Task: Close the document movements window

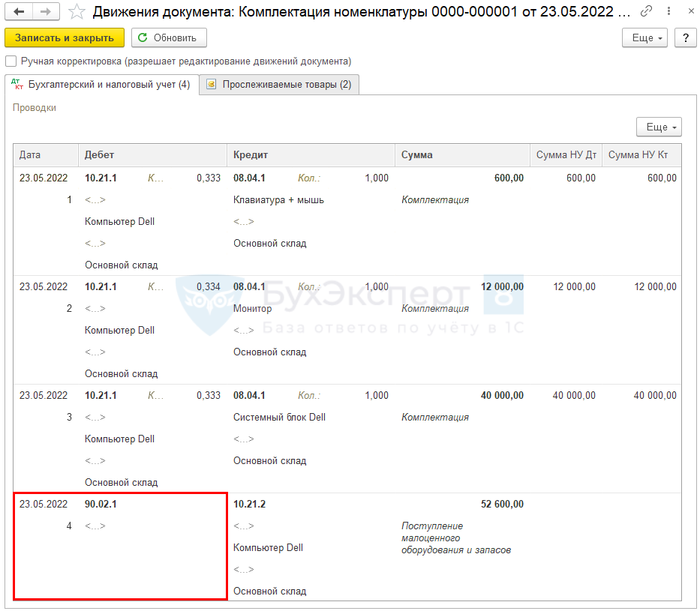Action: [x=691, y=11]
